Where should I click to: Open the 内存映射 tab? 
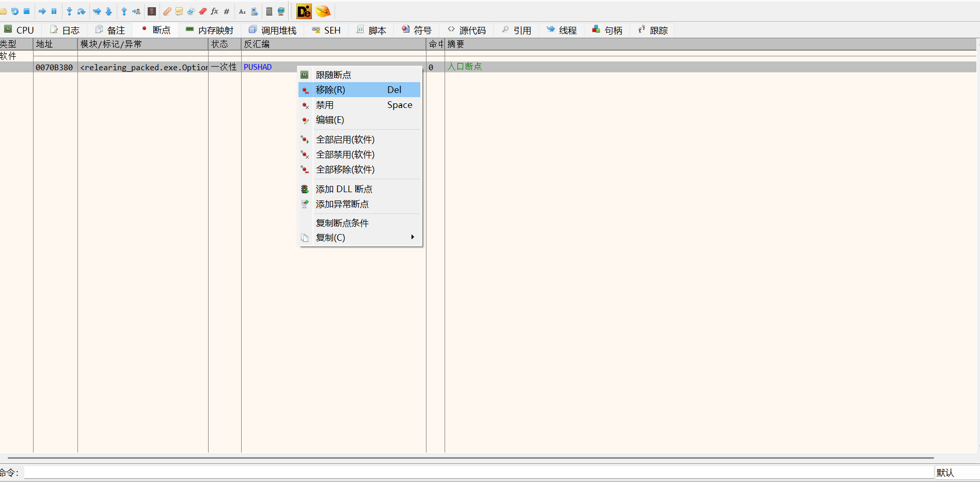coord(210,30)
